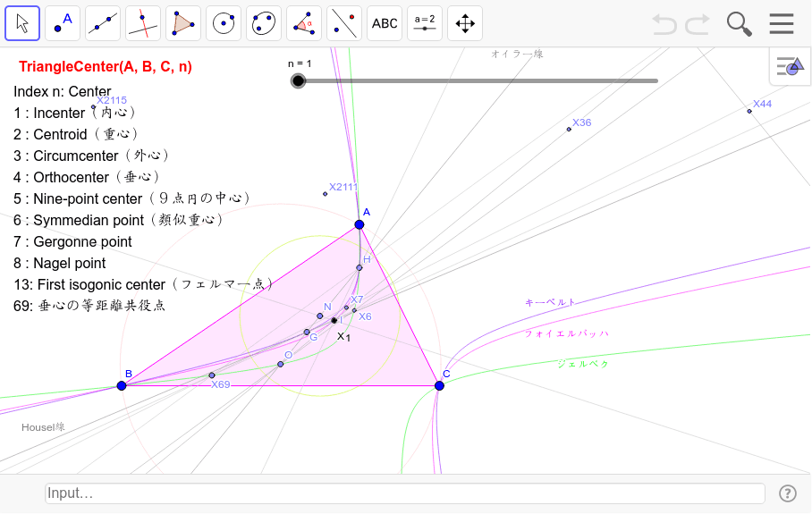This screenshot has height=514, width=812.
Task: Select the Circle with Center tool
Action: coord(224,23)
